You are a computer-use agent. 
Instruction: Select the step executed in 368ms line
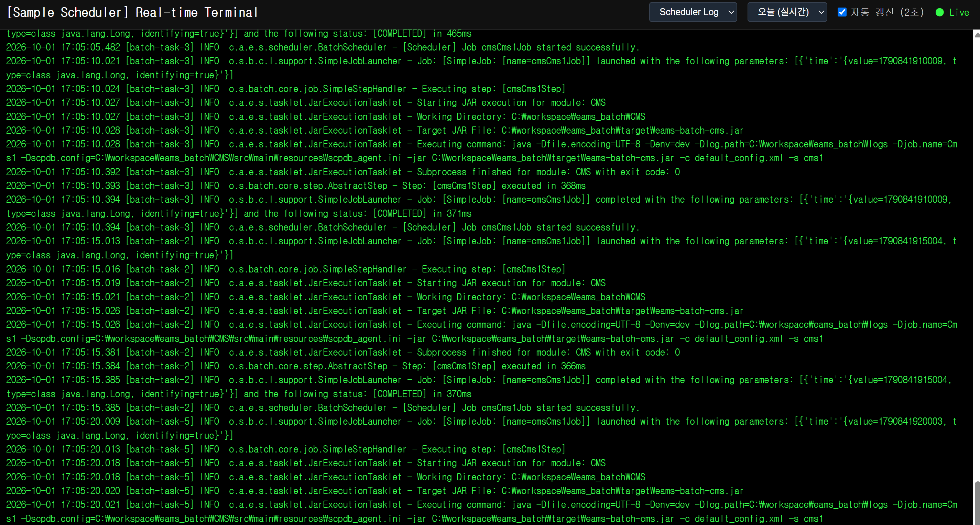296,186
